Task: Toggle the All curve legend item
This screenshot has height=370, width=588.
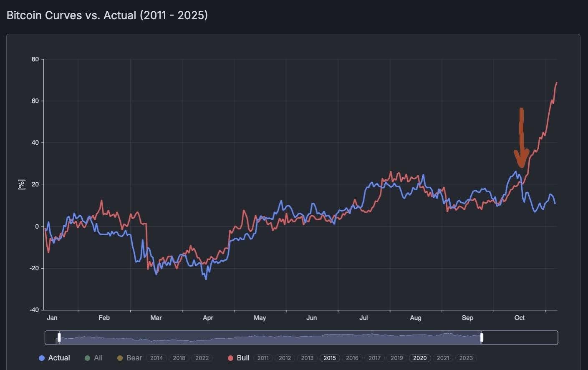Action: point(98,358)
